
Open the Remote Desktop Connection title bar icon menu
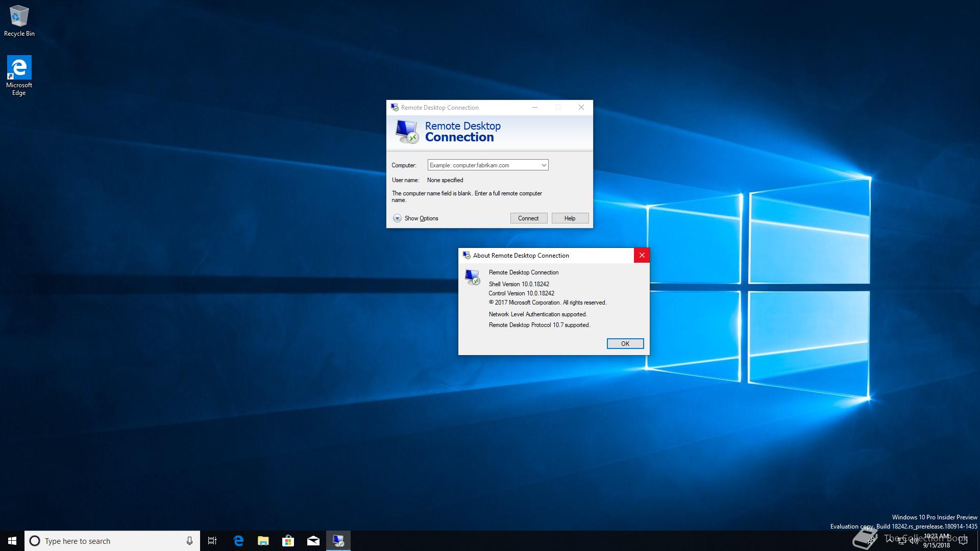coord(394,108)
